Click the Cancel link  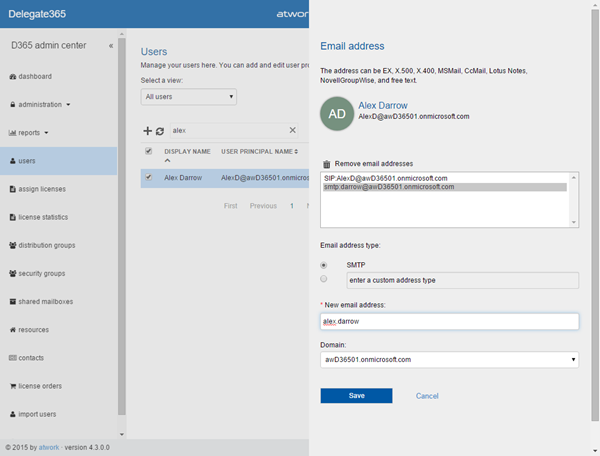pyautogui.click(x=427, y=396)
